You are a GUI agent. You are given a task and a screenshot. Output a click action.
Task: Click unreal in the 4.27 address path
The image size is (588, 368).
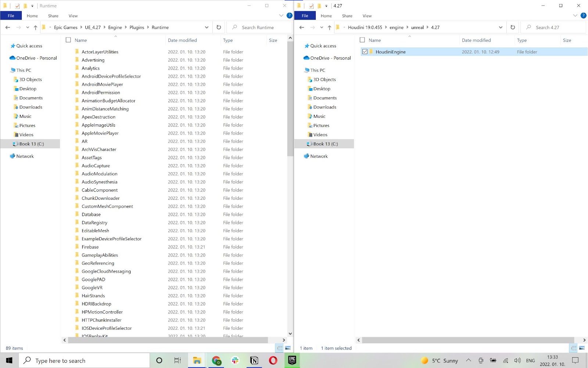click(x=417, y=27)
